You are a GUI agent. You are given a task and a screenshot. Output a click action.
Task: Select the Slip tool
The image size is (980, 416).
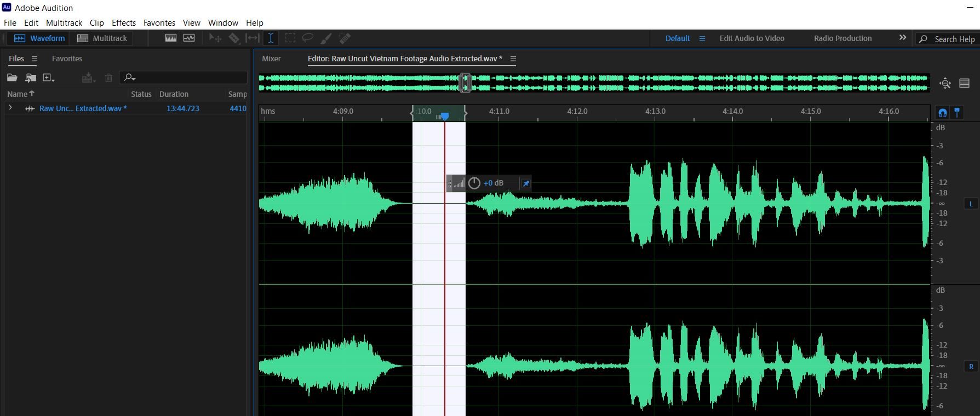253,38
